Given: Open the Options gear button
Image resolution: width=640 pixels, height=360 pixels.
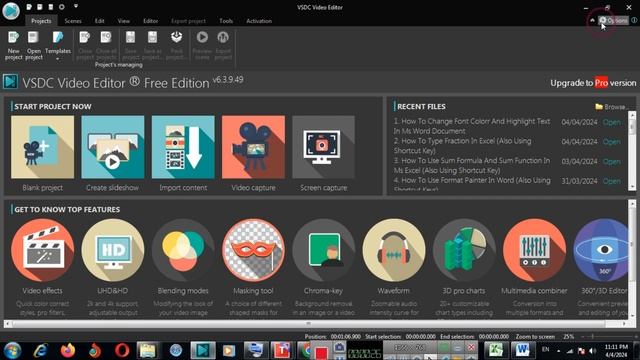Looking at the screenshot, I should click(x=613, y=20).
